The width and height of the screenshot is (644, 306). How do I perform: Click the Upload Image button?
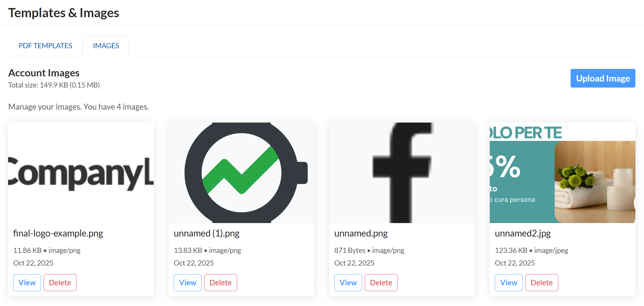602,78
